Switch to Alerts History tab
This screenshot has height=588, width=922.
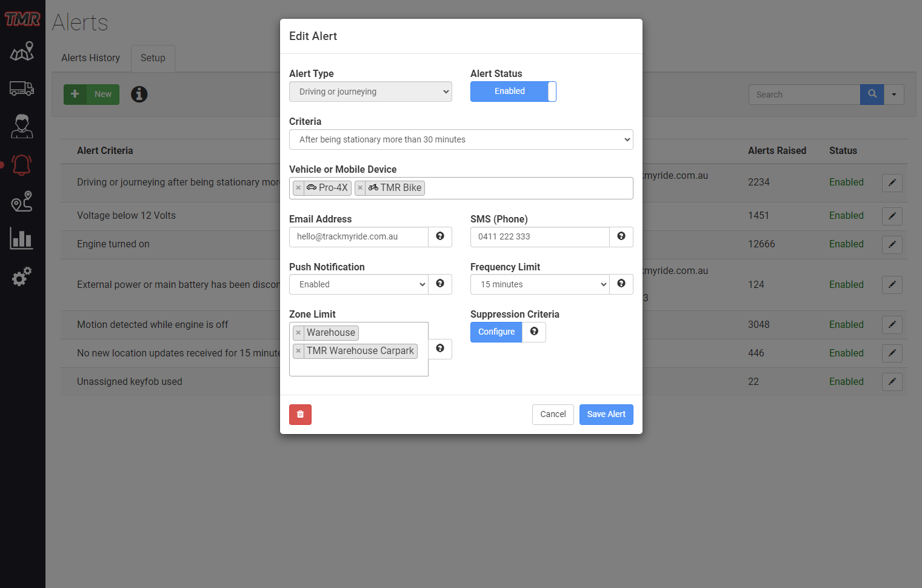click(x=90, y=58)
